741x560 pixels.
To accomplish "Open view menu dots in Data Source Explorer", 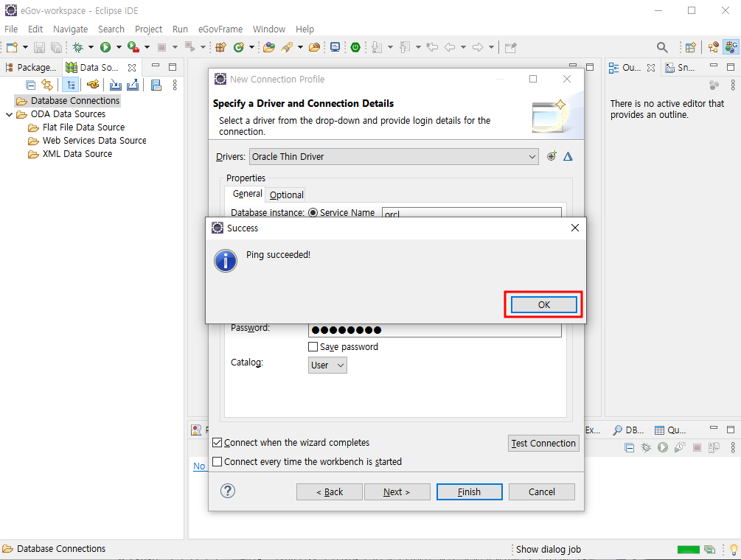I will pos(175,85).
